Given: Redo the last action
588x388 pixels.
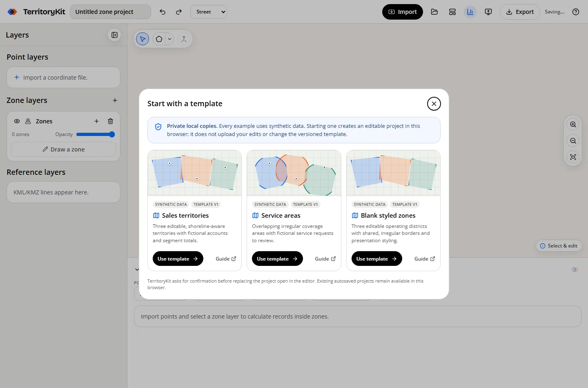Looking at the screenshot, I should point(179,12).
